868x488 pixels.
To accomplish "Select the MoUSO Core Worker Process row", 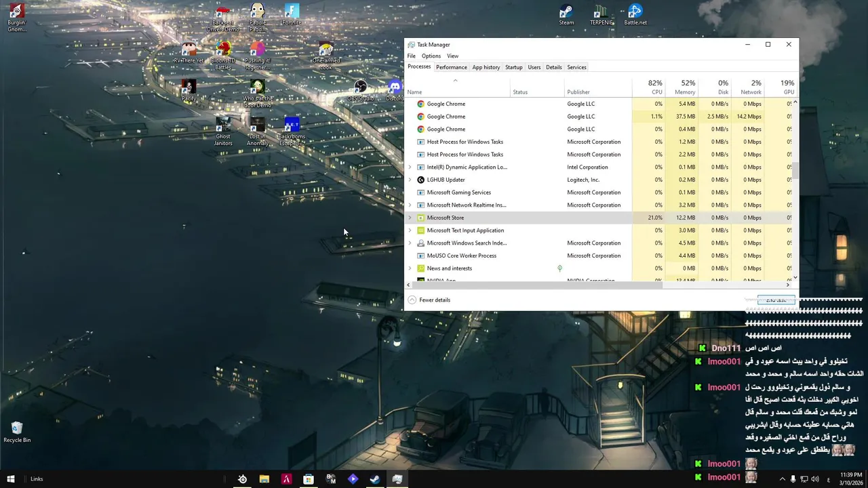I will [x=598, y=256].
